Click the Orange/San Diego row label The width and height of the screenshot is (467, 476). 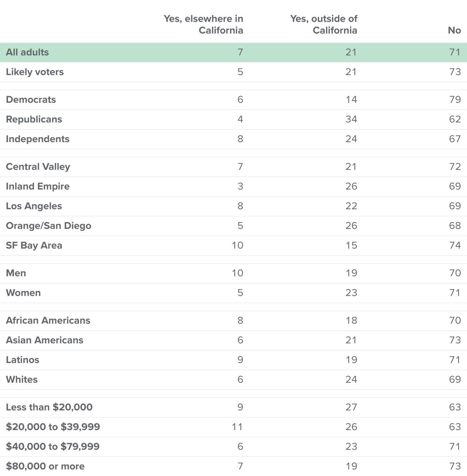click(x=49, y=226)
